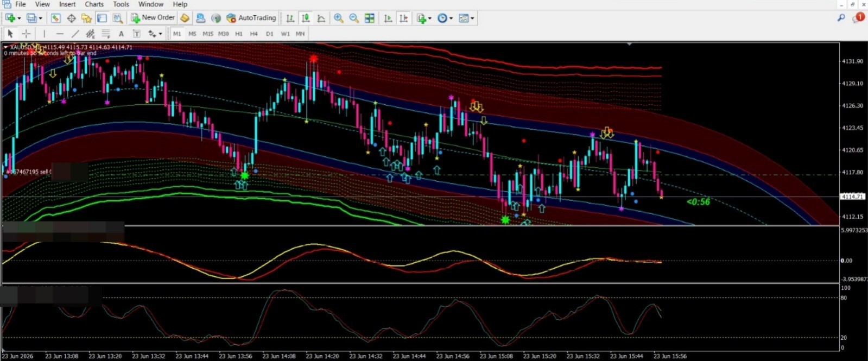
Task: Switch to bar chart display
Action: [290, 18]
